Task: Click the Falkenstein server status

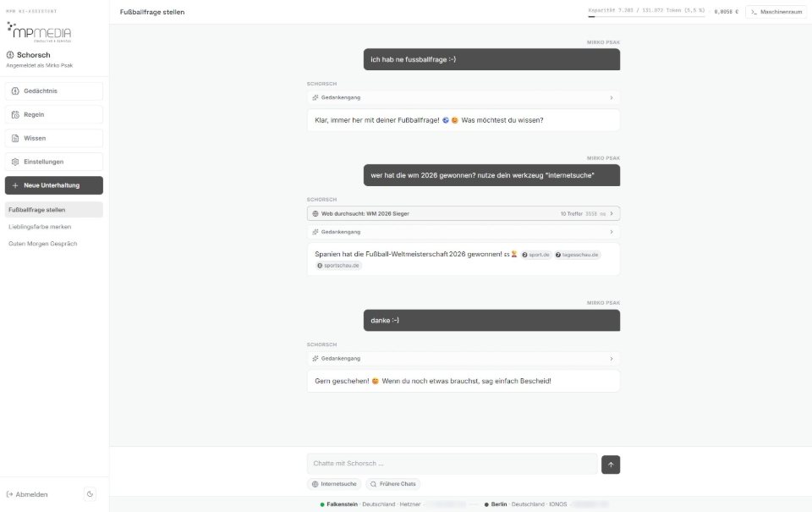Action: click(370, 504)
